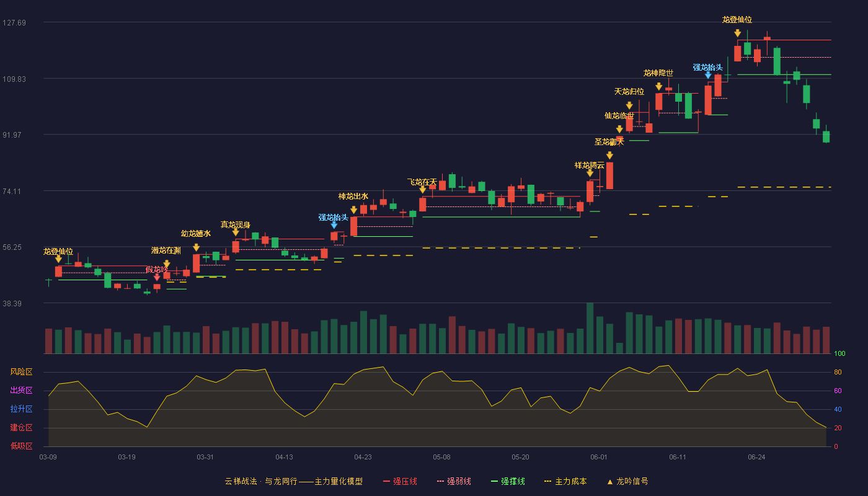
Task: Click the 109.83 price axis label
Action: 14,79
